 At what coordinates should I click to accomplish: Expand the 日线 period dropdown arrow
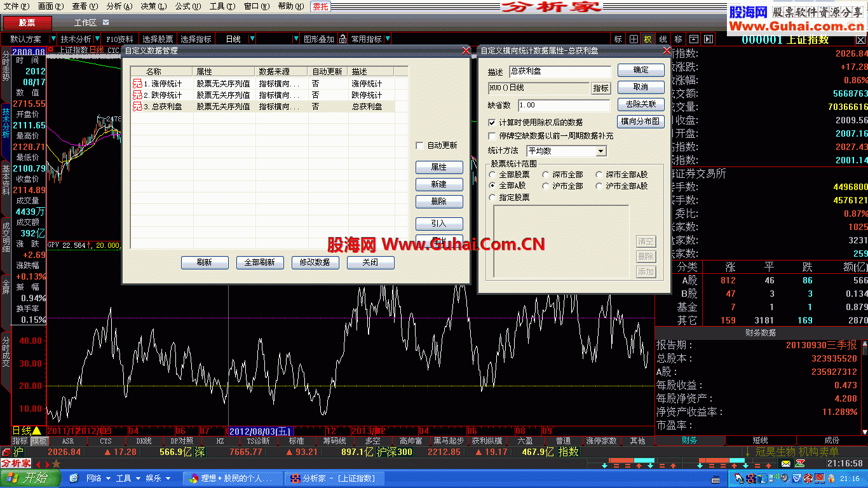pos(252,39)
